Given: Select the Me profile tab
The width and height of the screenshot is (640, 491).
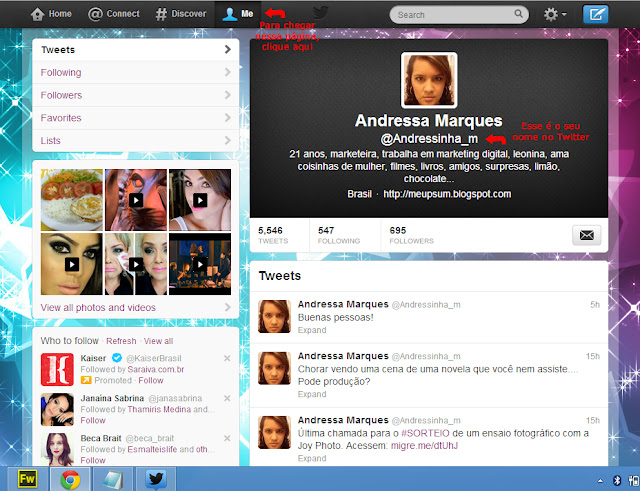Looking at the screenshot, I should [238, 14].
